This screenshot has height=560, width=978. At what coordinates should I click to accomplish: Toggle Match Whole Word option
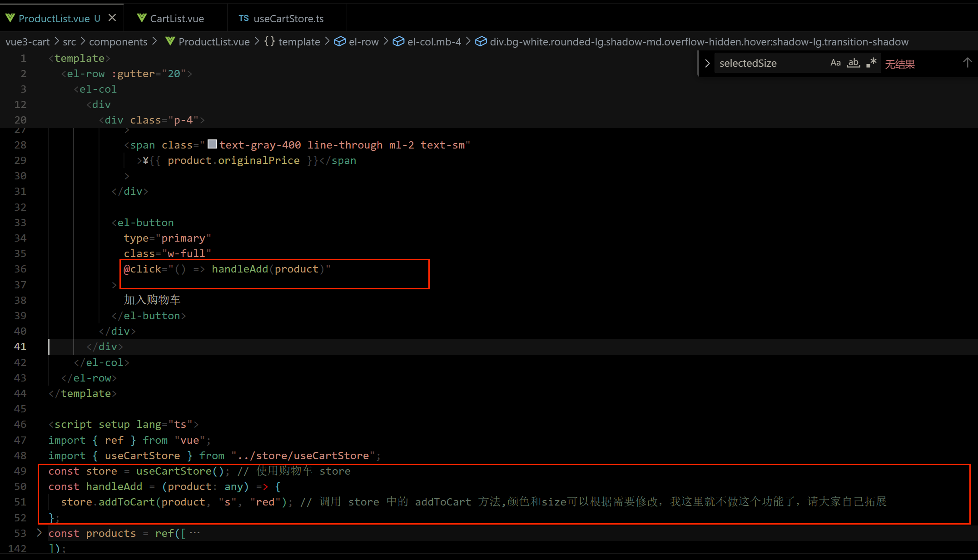pyautogui.click(x=853, y=63)
